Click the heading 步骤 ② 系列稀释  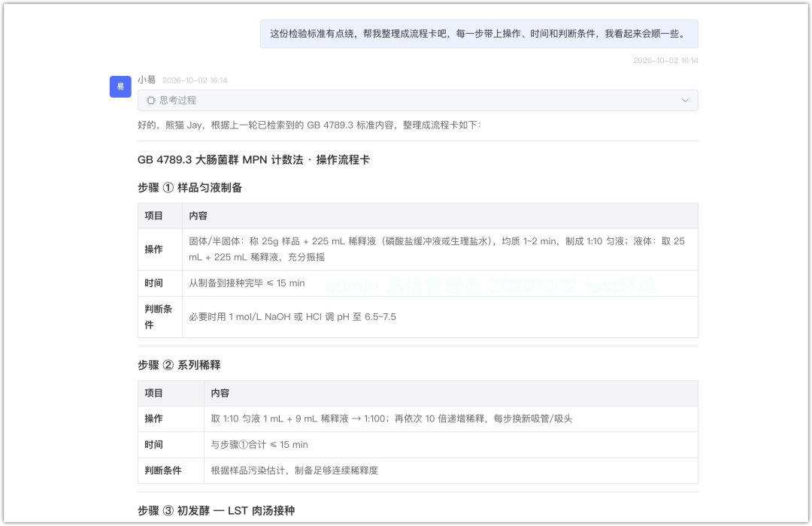(x=179, y=365)
